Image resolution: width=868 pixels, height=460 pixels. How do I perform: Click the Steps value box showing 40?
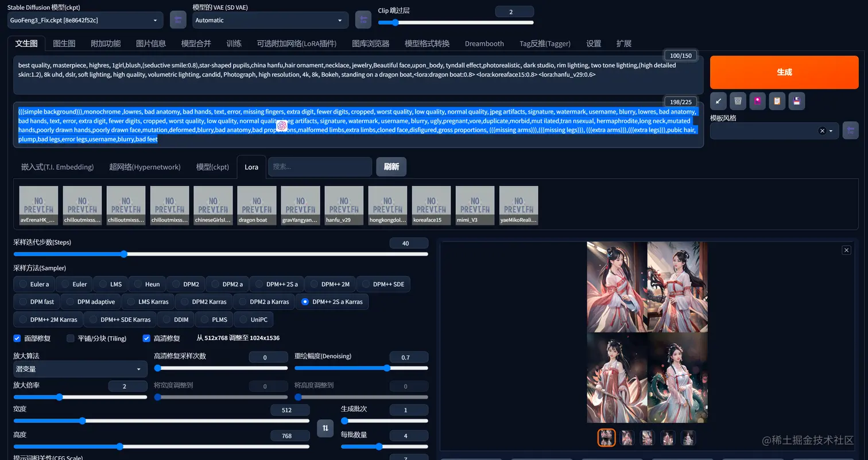[409, 243]
